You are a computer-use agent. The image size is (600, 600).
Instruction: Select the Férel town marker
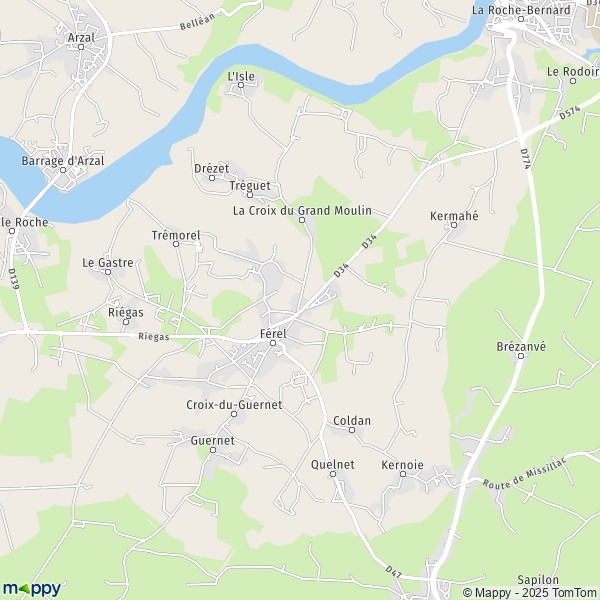coord(273,343)
